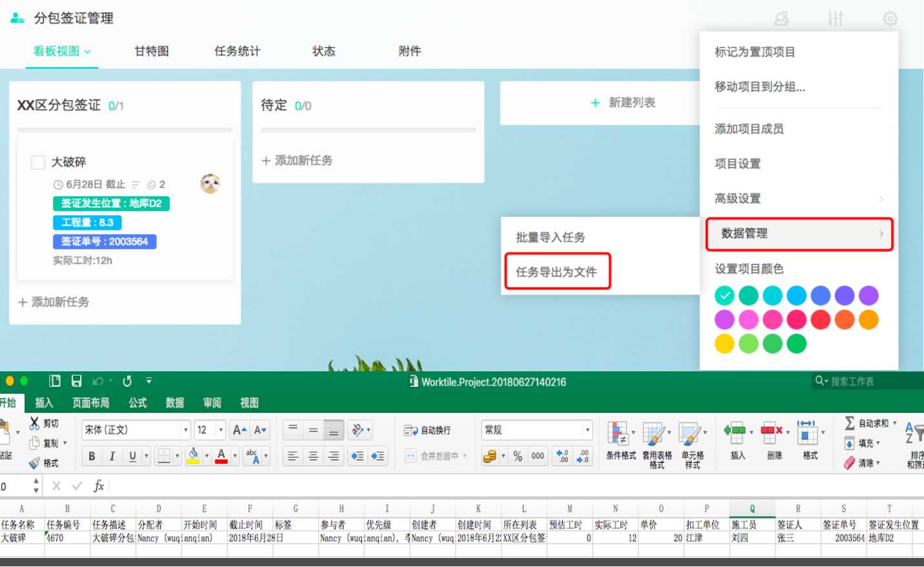Open the 宋体 font family dropdown
This screenshot has height=567, width=924.
coord(184,429)
